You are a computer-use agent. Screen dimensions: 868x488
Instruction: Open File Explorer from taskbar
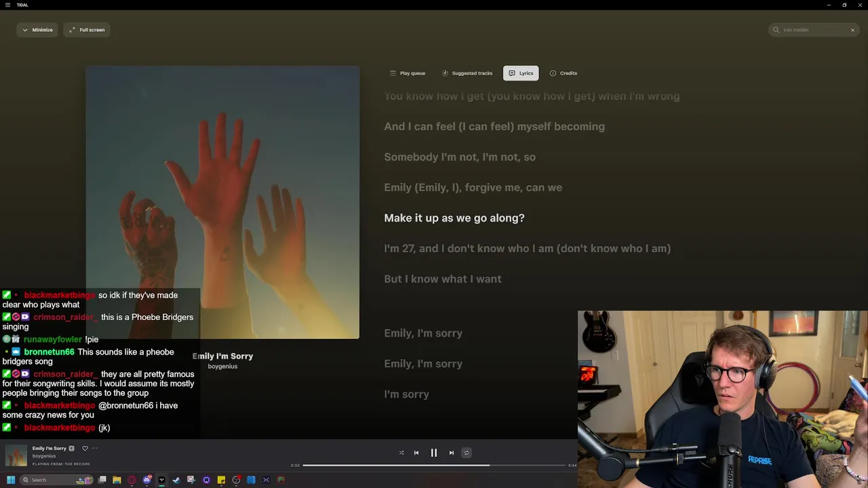pos(117,480)
